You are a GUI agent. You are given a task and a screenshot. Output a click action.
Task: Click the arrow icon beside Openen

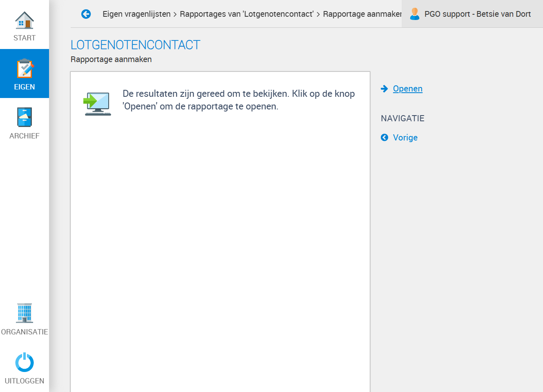pos(384,89)
